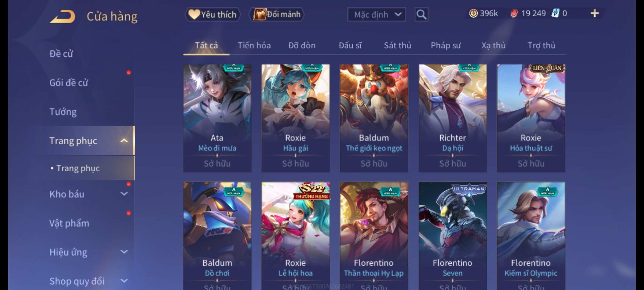644x290 pixels.
Task: Expand the Shop quy đổi section
Action: (124, 281)
